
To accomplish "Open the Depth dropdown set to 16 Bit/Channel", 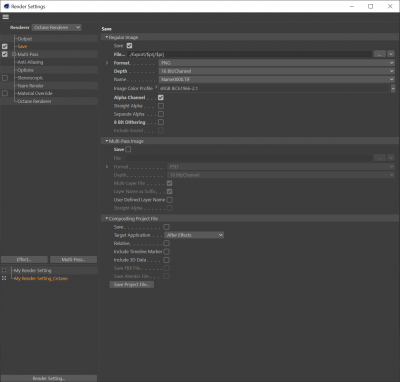I will [x=277, y=71].
